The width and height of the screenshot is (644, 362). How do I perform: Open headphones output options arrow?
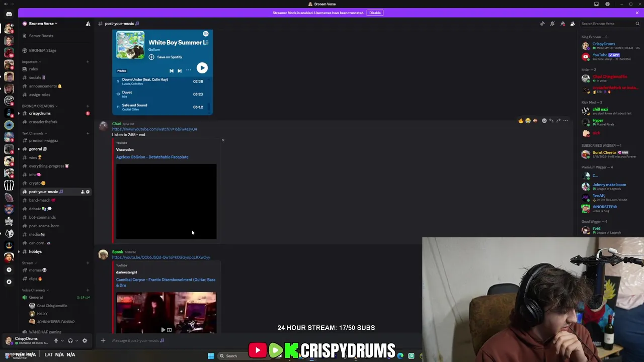[76, 341]
